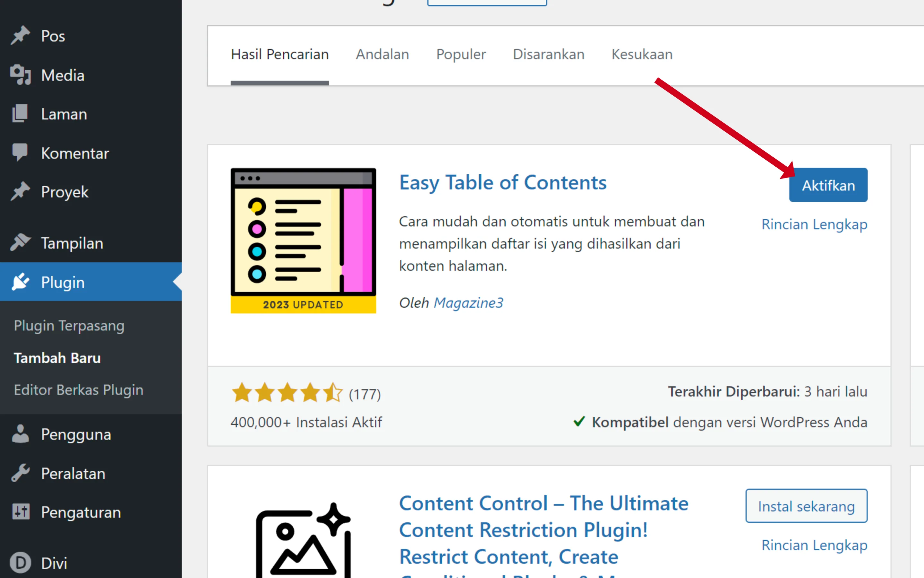Screen dimensions: 924x578
Task: Open the Pengguna menu
Action: 91,434
